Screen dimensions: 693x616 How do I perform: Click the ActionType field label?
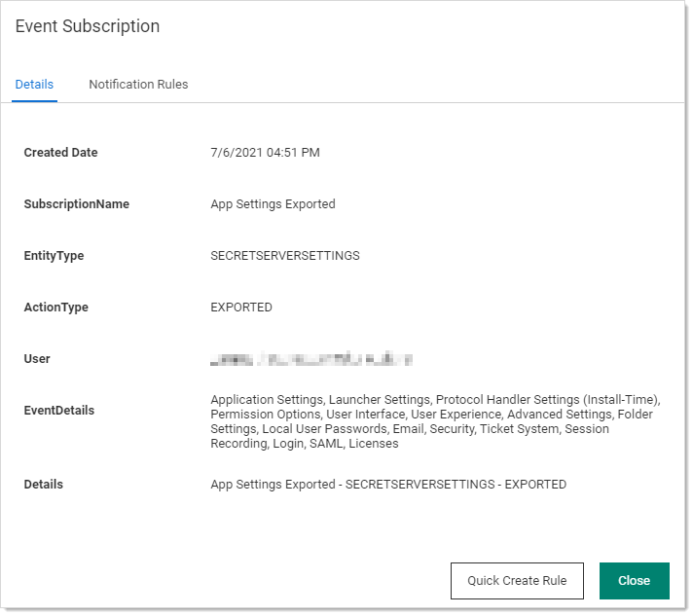(x=55, y=308)
